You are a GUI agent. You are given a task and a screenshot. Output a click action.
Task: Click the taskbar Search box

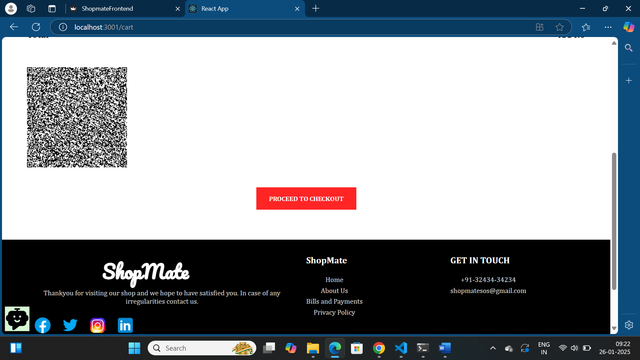tap(202, 348)
